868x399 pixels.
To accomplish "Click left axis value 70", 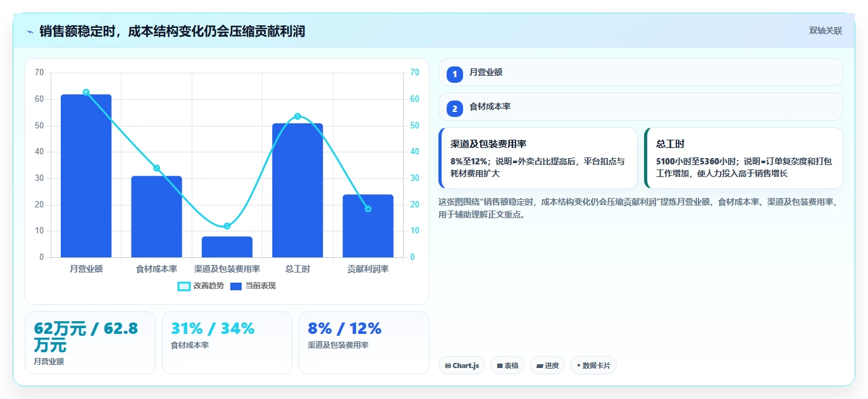I will tap(39, 73).
